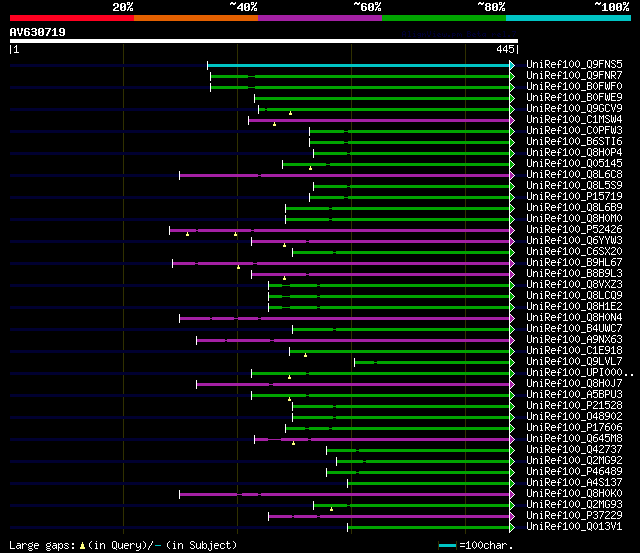The width and height of the screenshot is (640, 553).
Task: Open the UniRef100_C0PFW3 hit label
Action: [574, 131]
